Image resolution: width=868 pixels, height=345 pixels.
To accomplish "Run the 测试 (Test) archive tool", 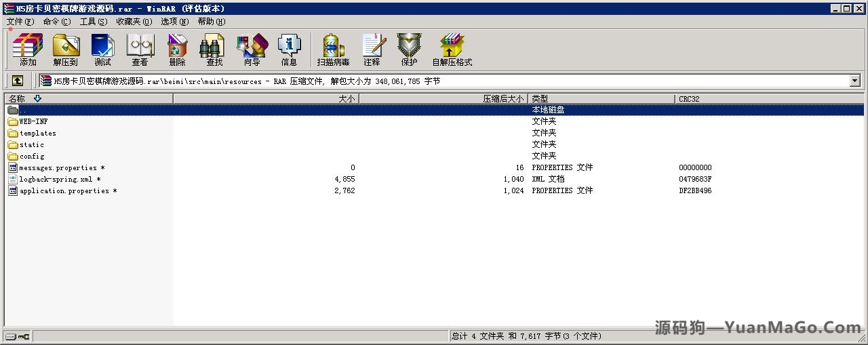I will pyautogui.click(x=102, y=49).
